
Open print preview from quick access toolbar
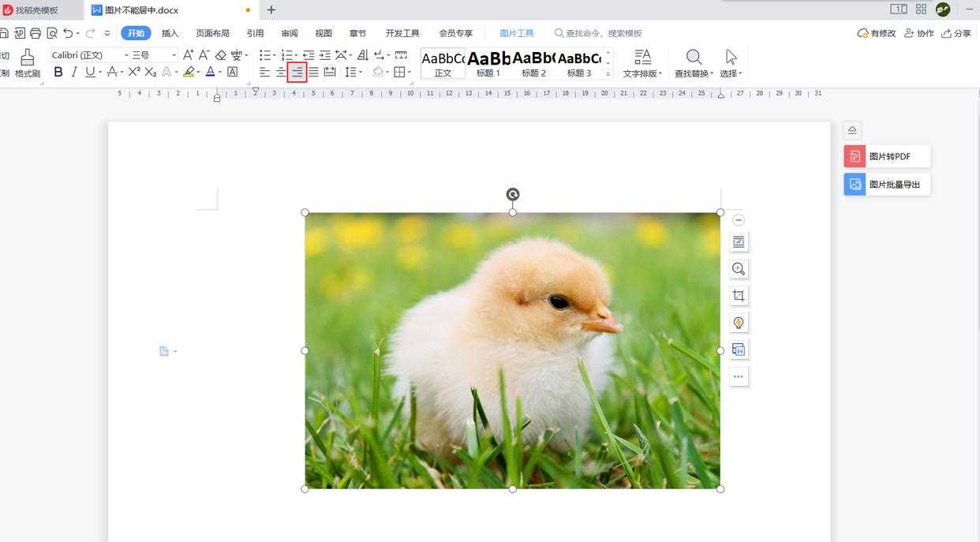[x=52, y=33]
